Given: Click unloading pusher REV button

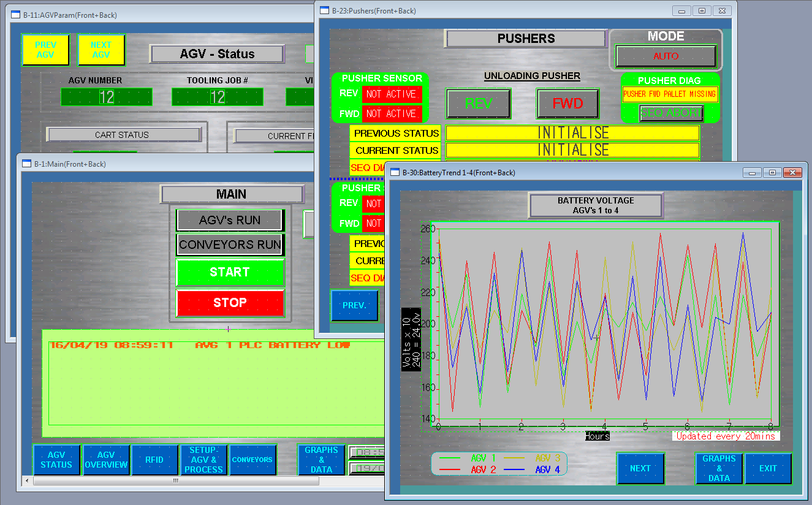Looking at the screenshot, I should (479, 104).
